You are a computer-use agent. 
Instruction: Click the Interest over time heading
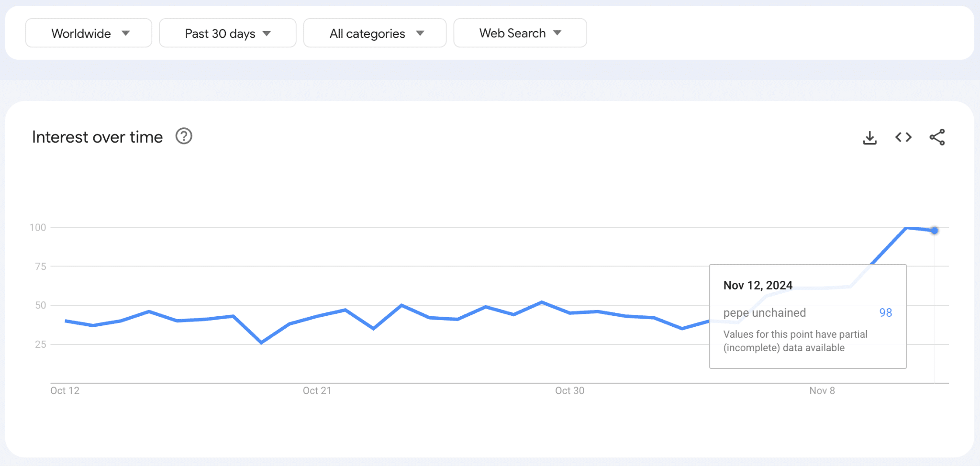tap(98, 137)
